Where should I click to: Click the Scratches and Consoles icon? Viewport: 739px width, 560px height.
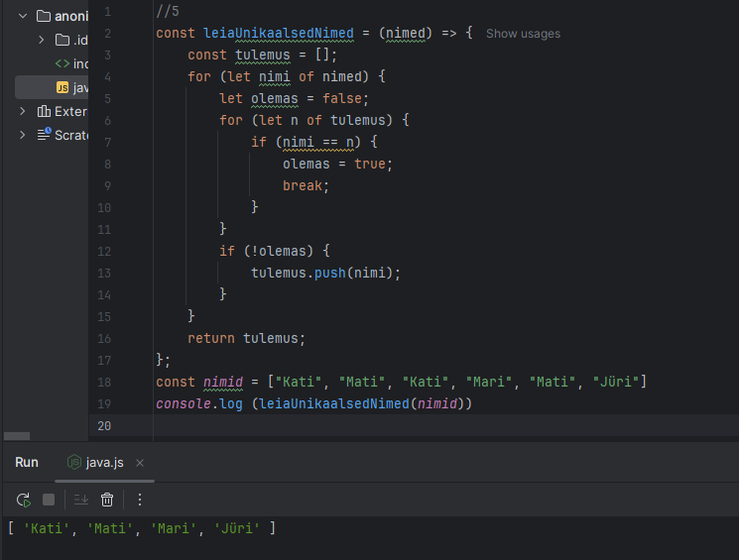coord(43,135)
